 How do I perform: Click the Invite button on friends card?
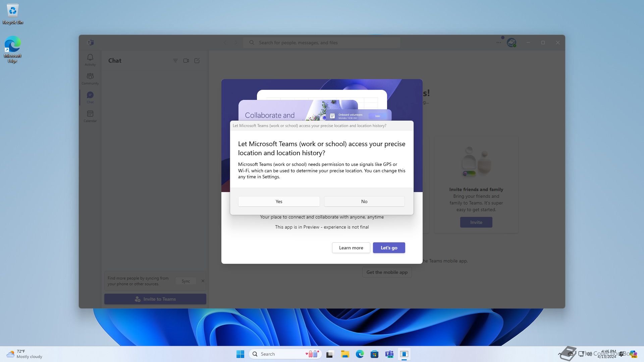476,222
